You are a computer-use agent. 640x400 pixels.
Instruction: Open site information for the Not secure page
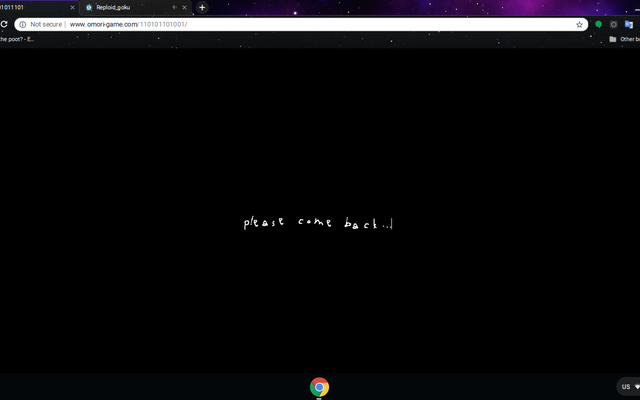(23, 24)
